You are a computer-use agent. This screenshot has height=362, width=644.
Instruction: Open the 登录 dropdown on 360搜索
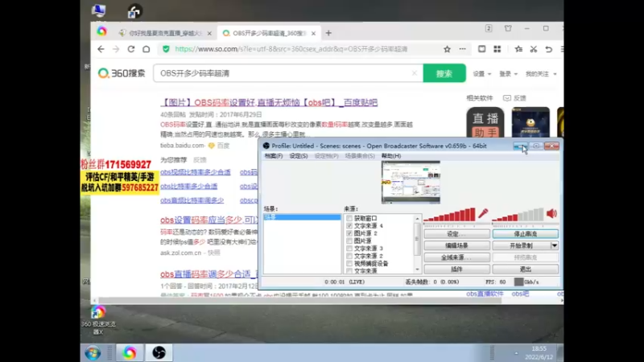(508, 74)
